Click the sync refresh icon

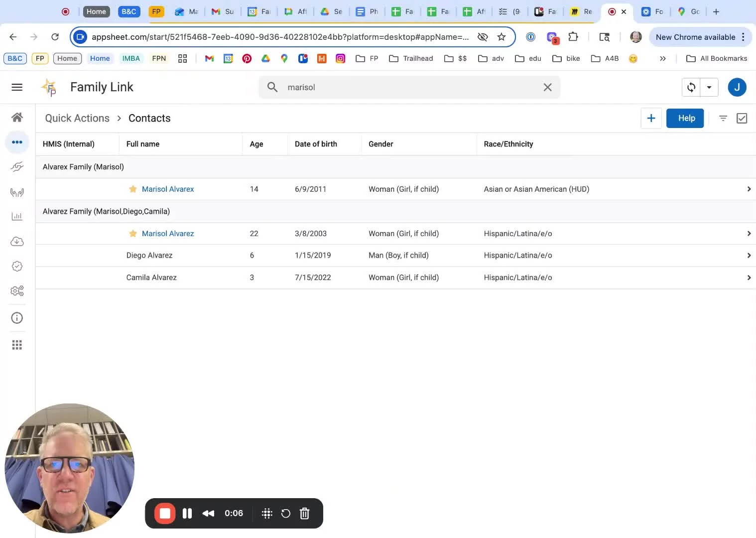691,88
